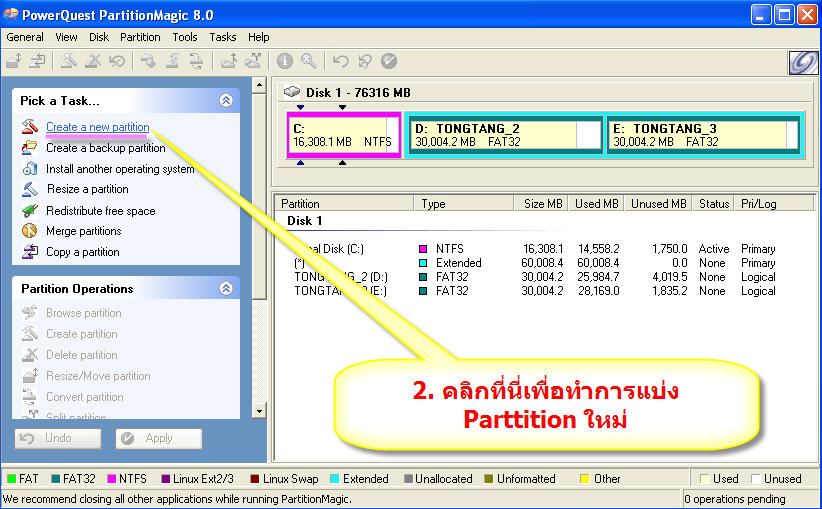Open the View menu

[66, 37]
